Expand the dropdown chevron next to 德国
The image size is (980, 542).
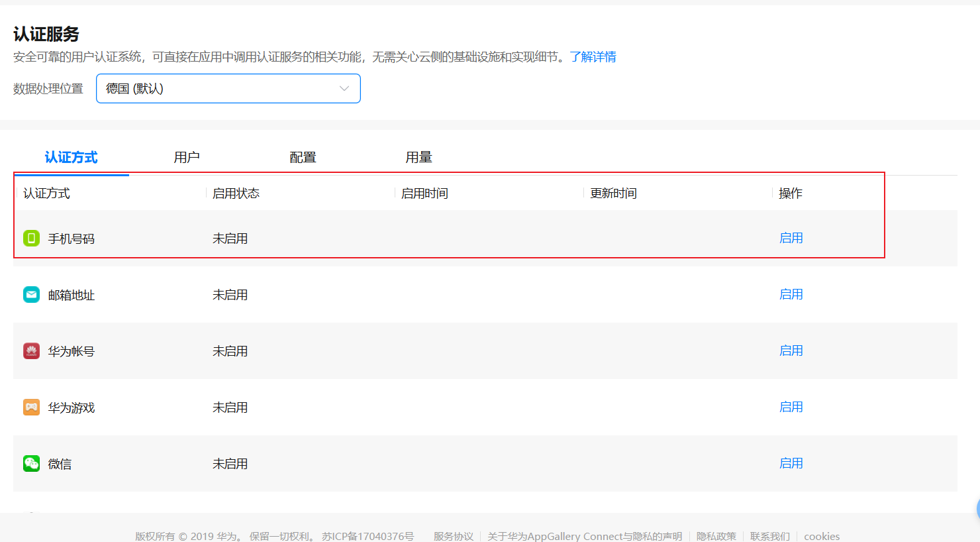[x=344, y=88]
